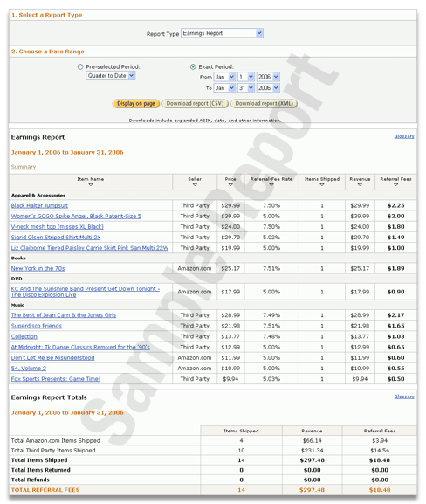This screenshot has height=504, width=426.
Task: Sort by Referral Fees column arrow
Action: click(395, 185)
